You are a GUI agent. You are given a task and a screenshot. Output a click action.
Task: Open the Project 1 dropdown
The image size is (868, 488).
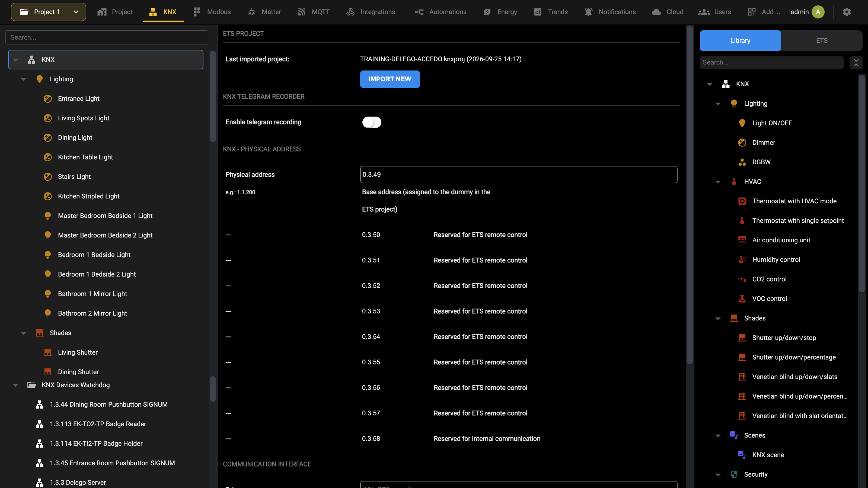point(49,12)
